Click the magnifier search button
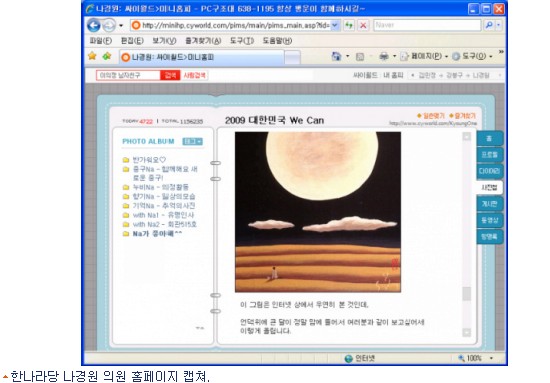Image resolution: width=550 pixels, height=383 pixels. coord(489,25)
